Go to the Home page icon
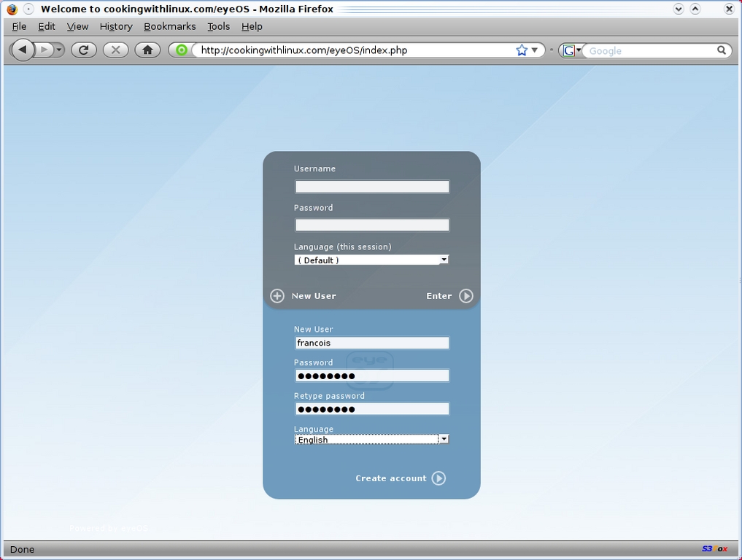742x560 pixels. click(147, 50)
